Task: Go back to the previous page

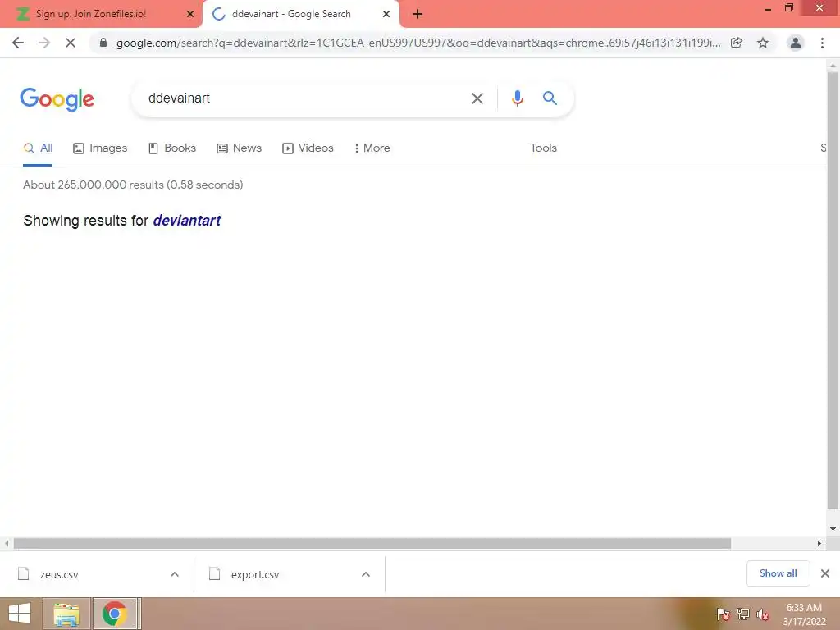Action: pyautogui.click(x=18, y=43)
